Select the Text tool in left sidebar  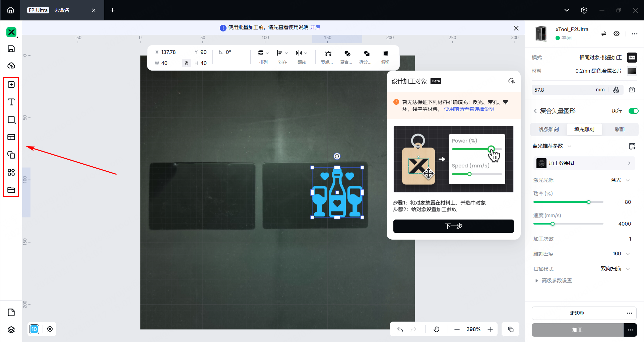(11, 102)
